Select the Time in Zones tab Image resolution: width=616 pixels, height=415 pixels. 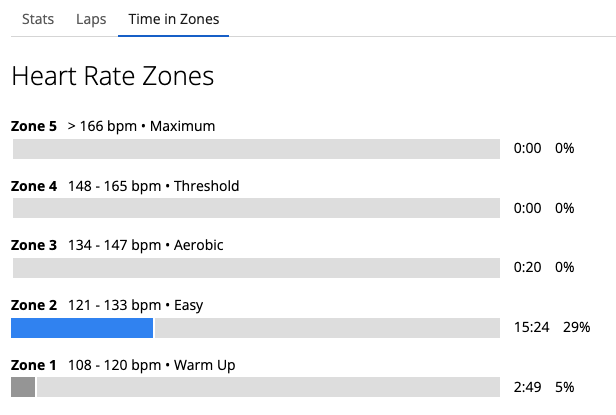[x=174, y=19]
